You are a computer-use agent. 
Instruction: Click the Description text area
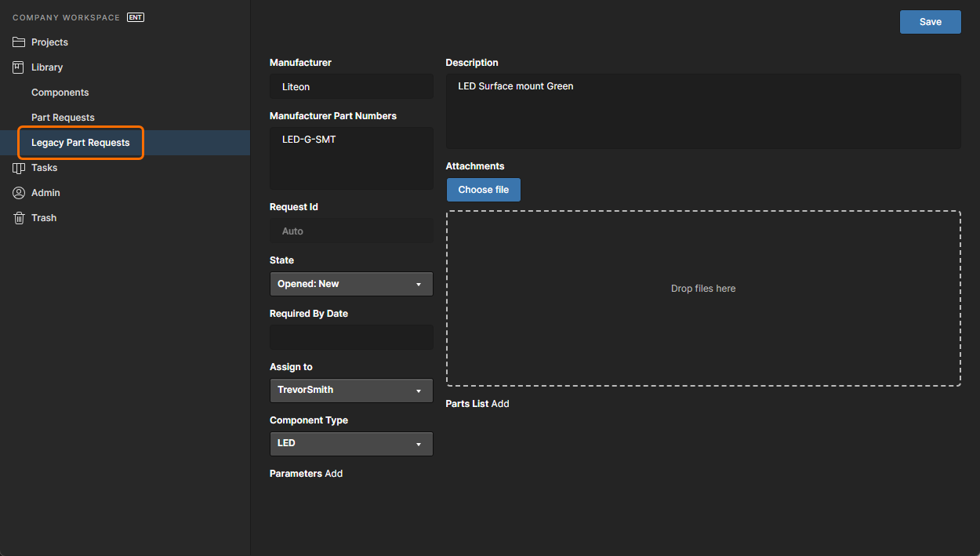[x=702, y=111]
